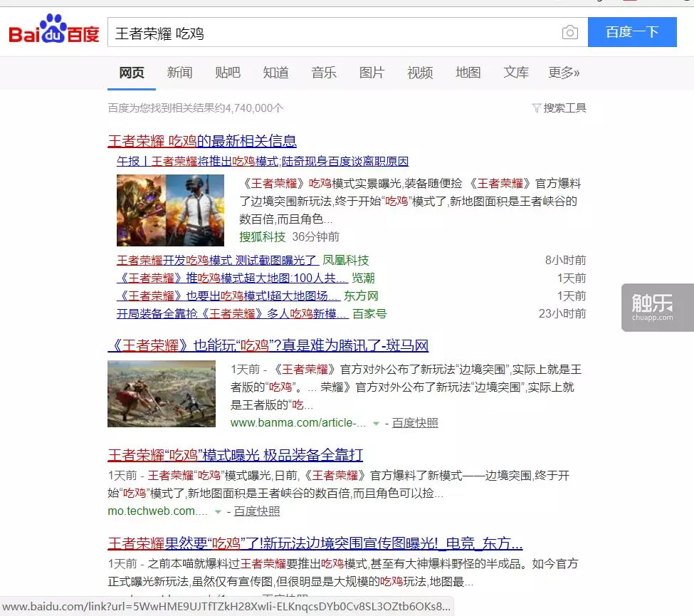This screenshot has height=616, width=694.
Task: Click the 36分钟前 timestamp
Action: 315,237
